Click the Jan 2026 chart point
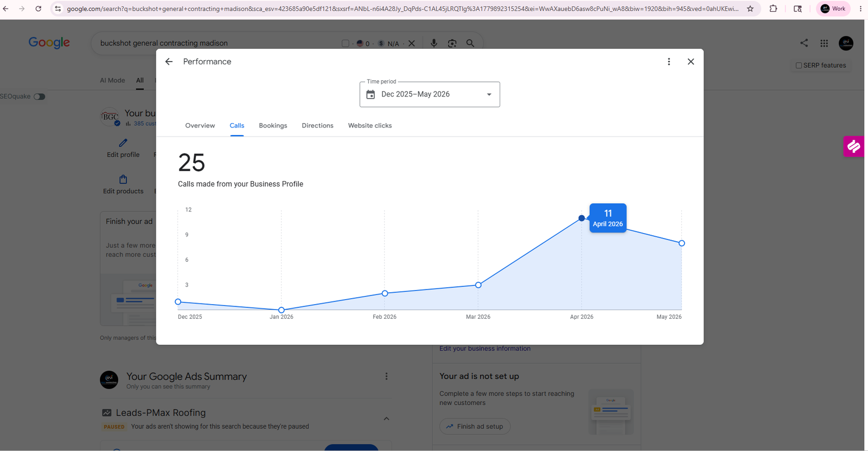 click(x=281, y=310)
